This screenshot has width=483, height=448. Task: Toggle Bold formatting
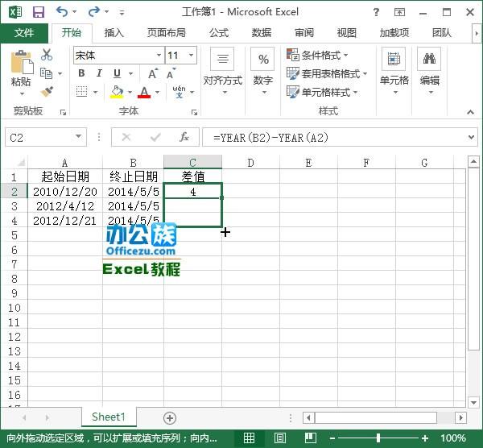81,73
